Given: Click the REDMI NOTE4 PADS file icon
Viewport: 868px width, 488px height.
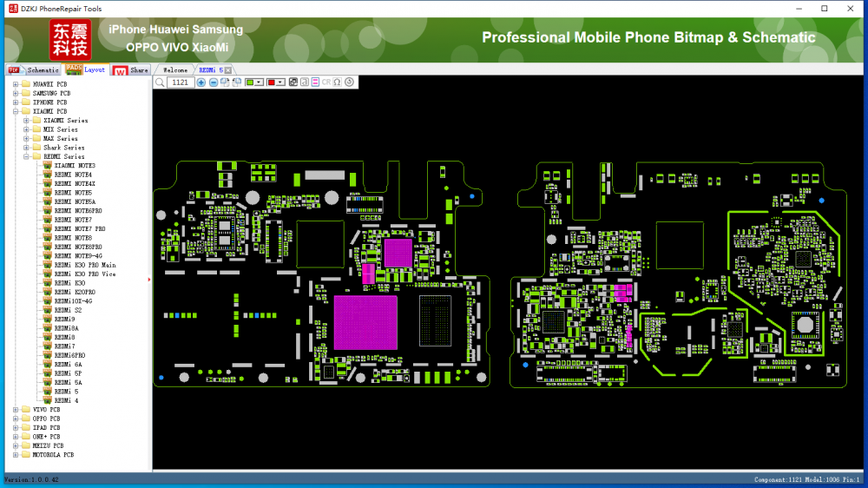Looking at the screenshot, I should tap(48, 175).
